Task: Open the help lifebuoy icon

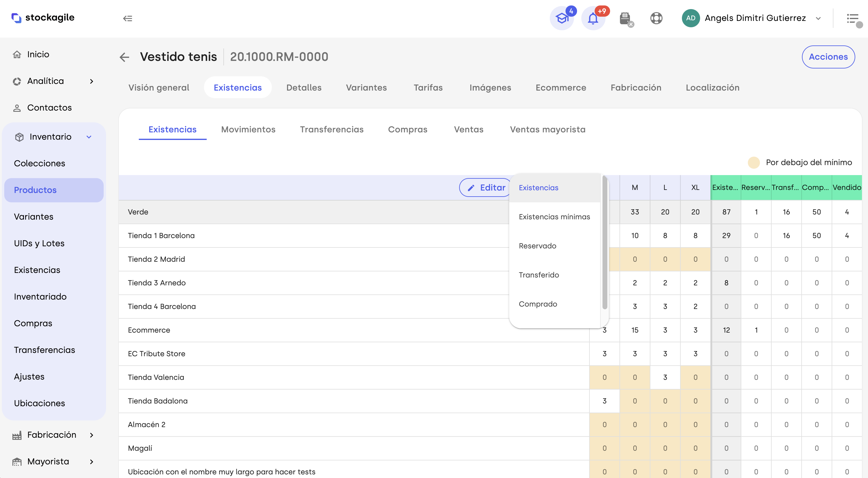Action: 656,18
